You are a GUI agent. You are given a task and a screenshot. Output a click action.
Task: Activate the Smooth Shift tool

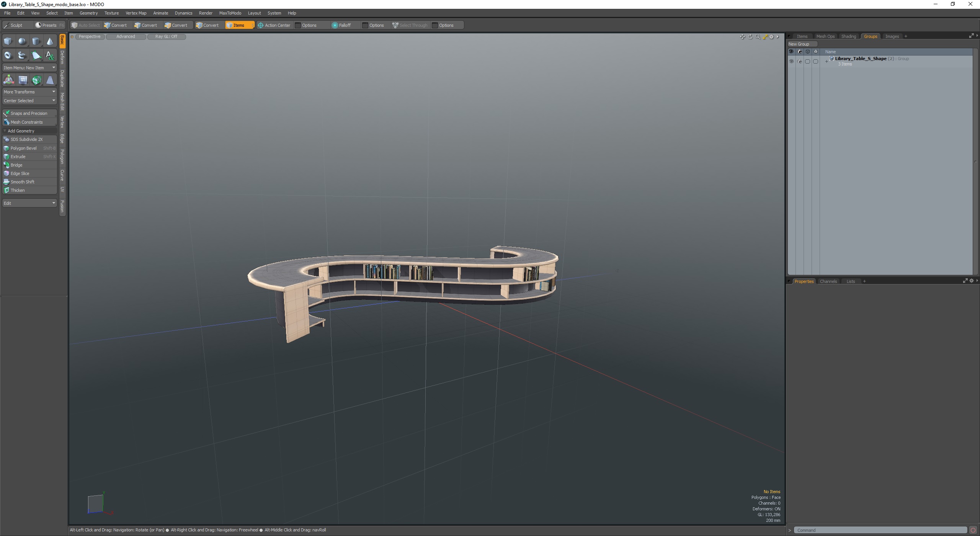coord(29,182)
